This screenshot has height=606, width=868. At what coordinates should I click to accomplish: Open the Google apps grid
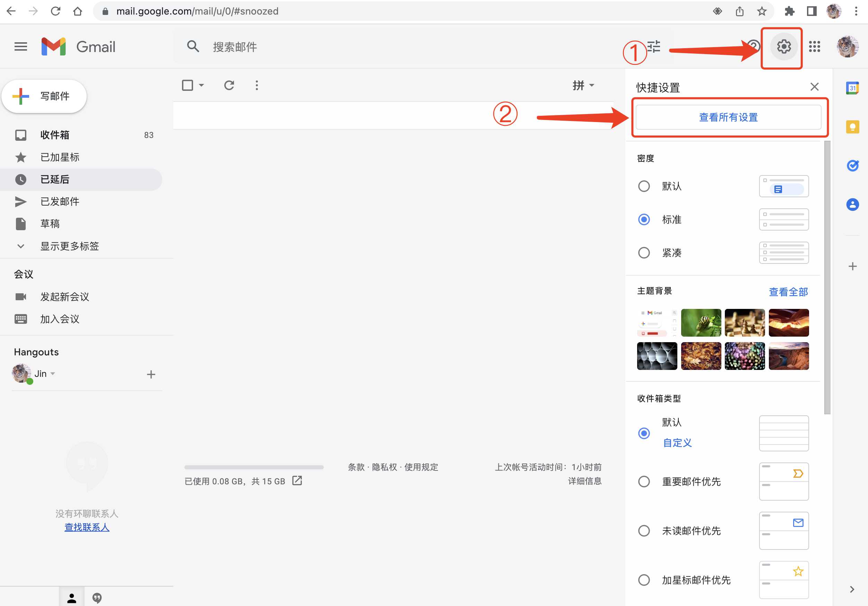pyautogui.click(x=814, y=46)
